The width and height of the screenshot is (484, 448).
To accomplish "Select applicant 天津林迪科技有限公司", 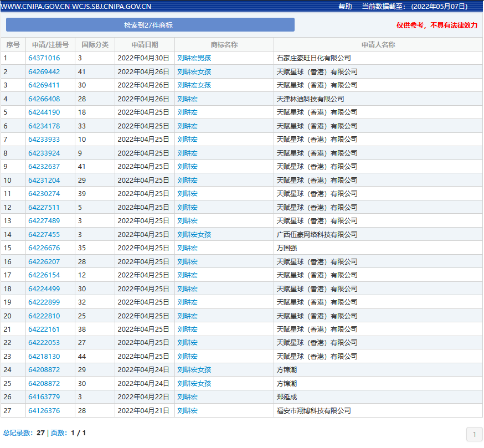I will click(310, 99).
